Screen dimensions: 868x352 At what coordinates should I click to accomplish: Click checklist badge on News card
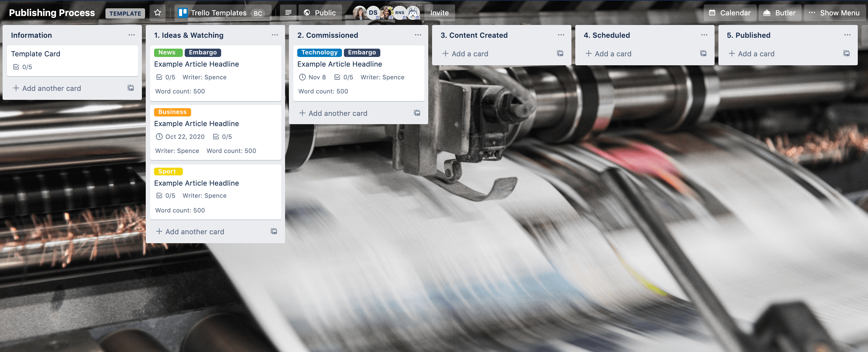166,77
